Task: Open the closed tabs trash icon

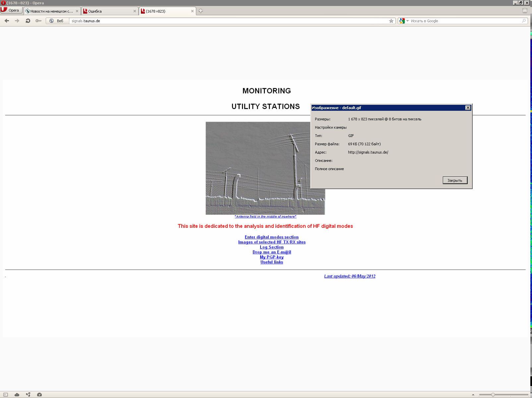Action: pos(525,11)
